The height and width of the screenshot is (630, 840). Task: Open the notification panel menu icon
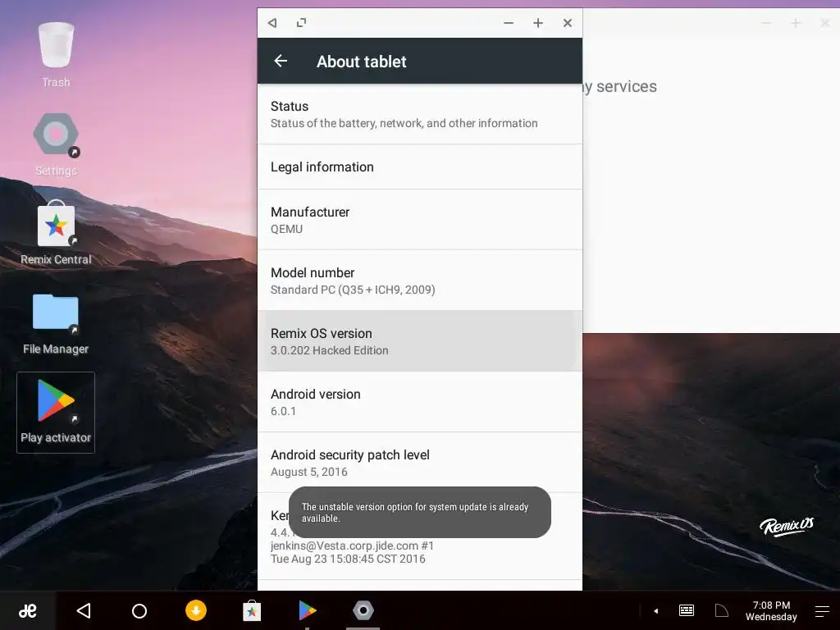822,611
